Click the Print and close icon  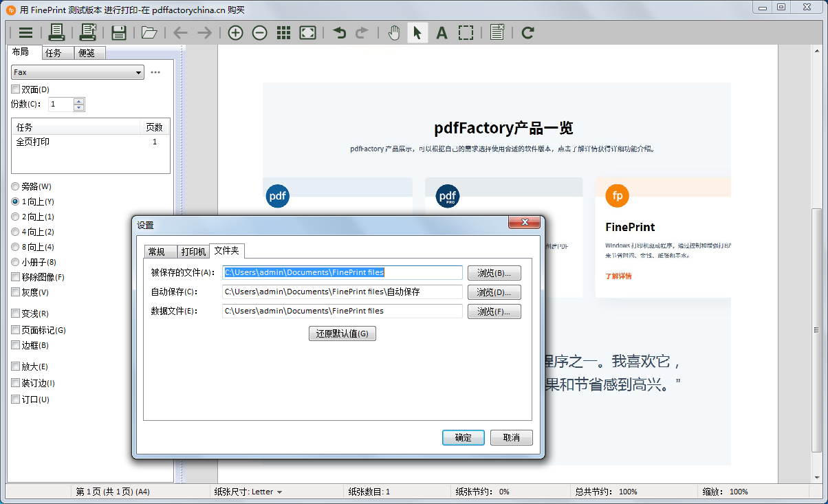(x=87, y=32)
